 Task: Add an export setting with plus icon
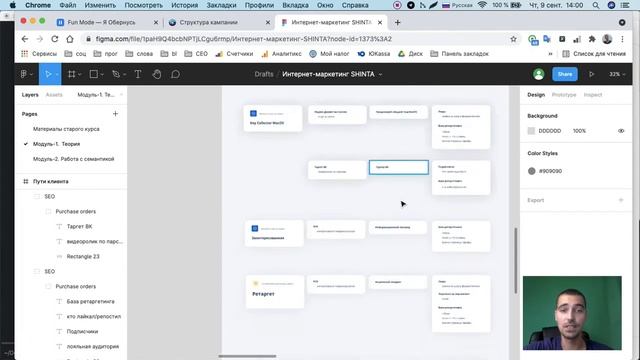621,200
